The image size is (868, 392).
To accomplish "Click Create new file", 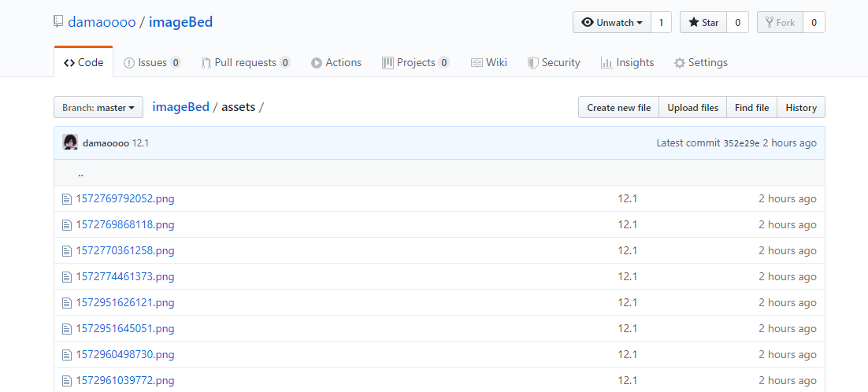I will point(619,107).
